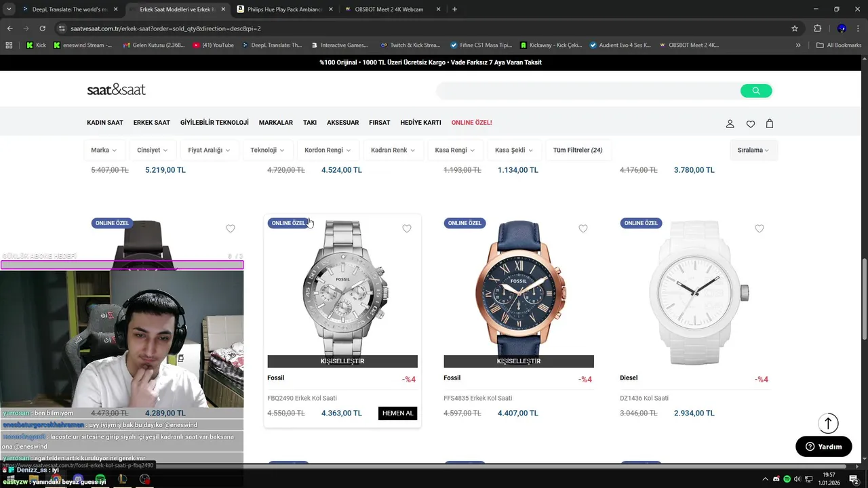This screenshot has height=488, width=868.
Task: Open KADIN SAAT menu
Action: pos(105,123)
